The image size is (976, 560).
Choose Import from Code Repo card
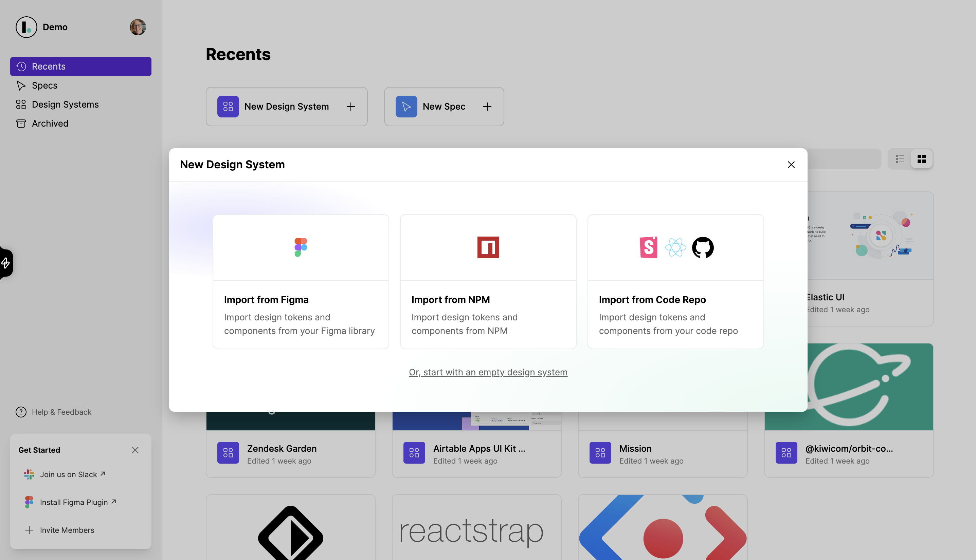pyautogui.click(x=675, y=282)
